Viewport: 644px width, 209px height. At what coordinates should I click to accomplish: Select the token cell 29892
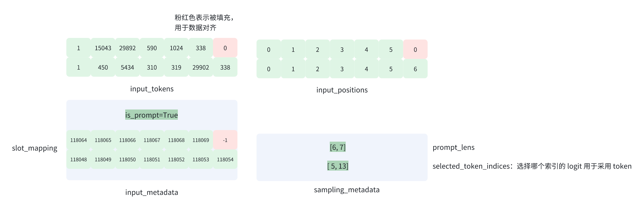coord(127,48)
